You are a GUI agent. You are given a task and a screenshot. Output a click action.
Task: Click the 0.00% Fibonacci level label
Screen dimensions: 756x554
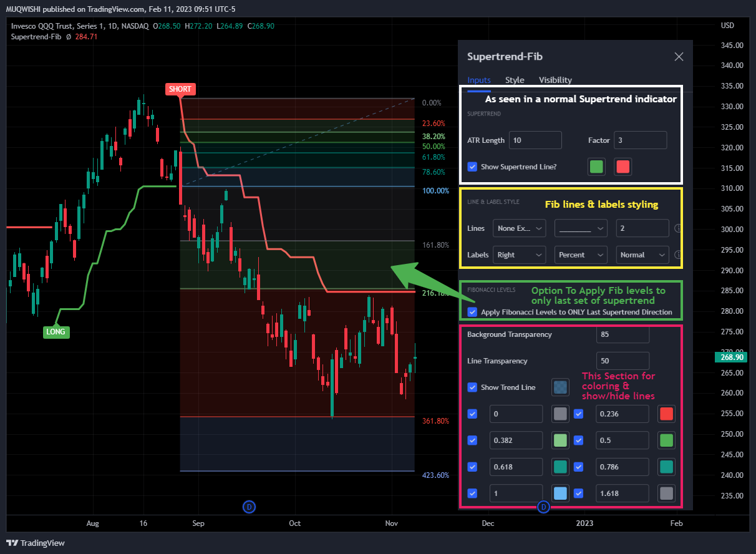[432, 103]
